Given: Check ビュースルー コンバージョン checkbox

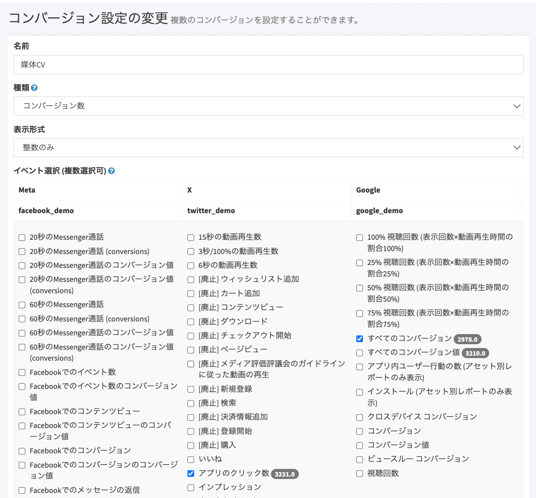Looking at the screenshot, I should point(359,459).
